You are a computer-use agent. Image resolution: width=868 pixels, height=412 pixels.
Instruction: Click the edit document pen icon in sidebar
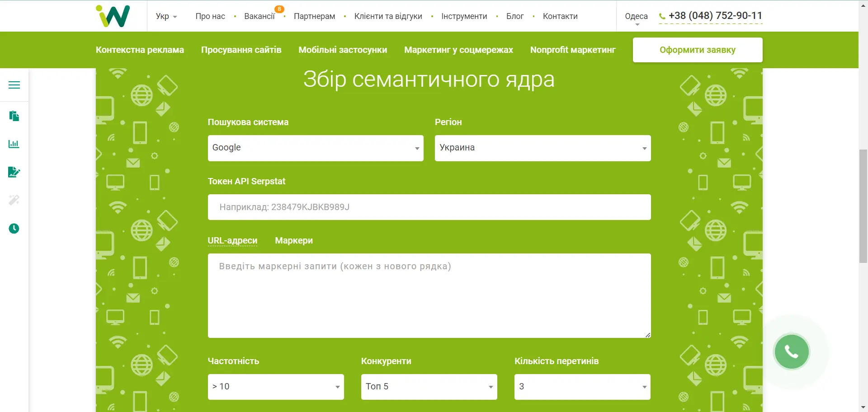click(14, 172)
